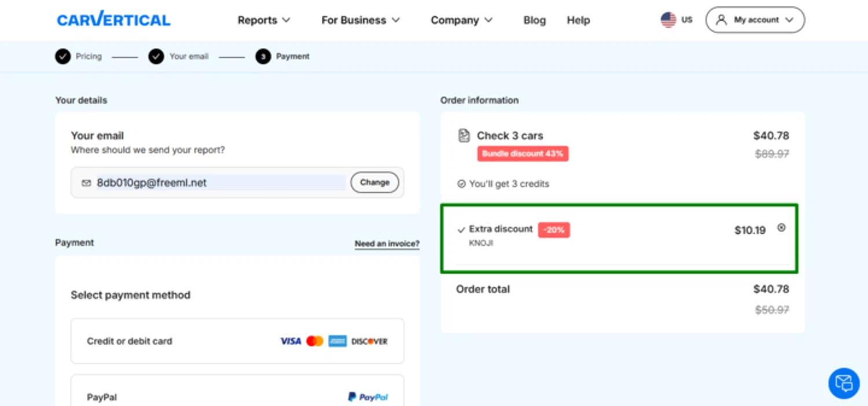Open the My account menu

pos(755,20)
